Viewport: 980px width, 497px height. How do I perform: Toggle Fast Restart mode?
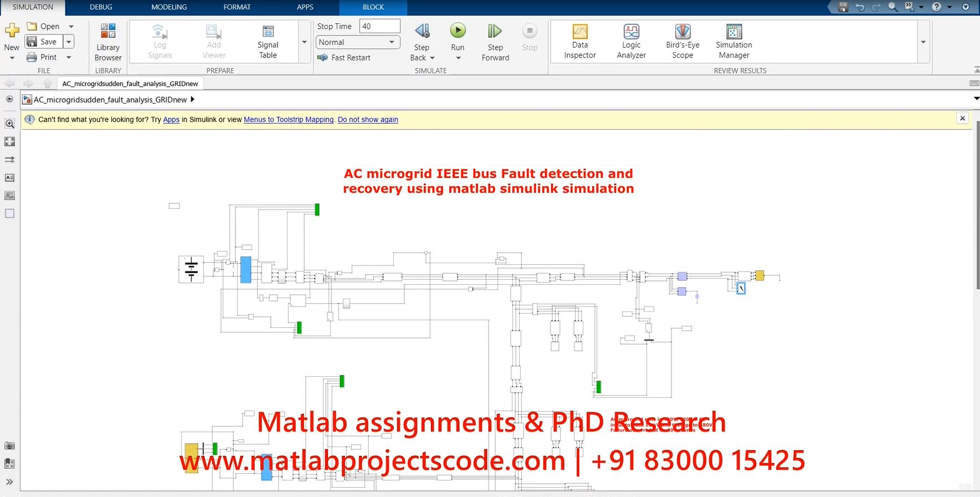pyautogui.click(x=343, y=58)
